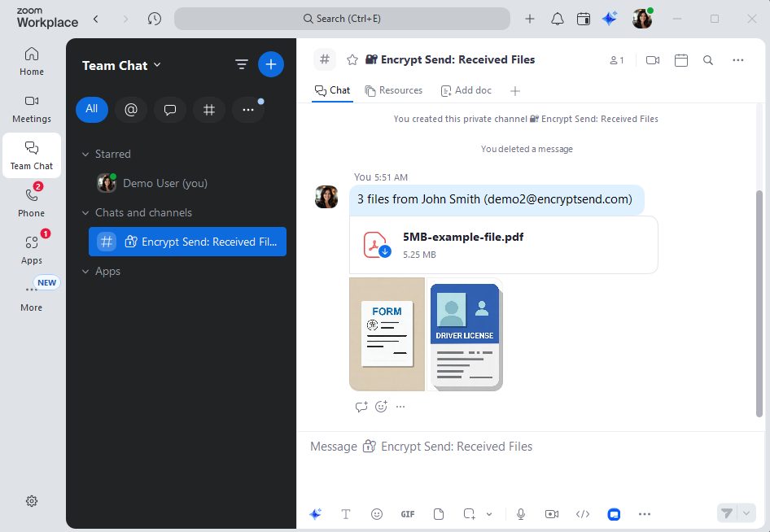The width and height of the screenshot is (770, 532).
Task: Open AI Companion sparkle in title bar
Action: click(610, 19)
